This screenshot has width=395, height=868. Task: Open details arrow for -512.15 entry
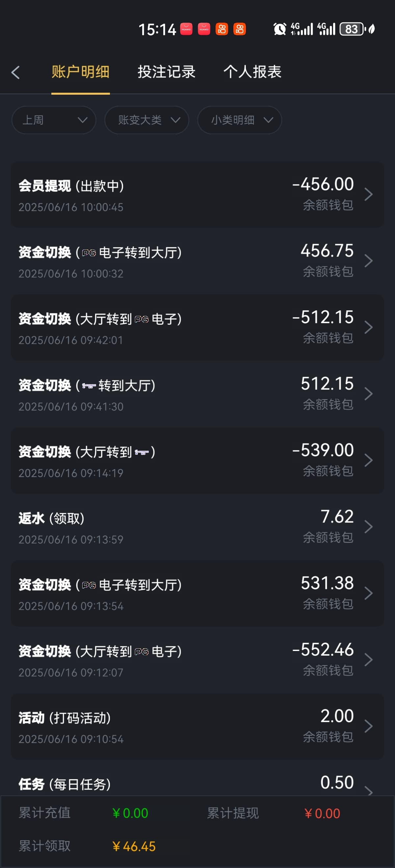coord(368,327)
